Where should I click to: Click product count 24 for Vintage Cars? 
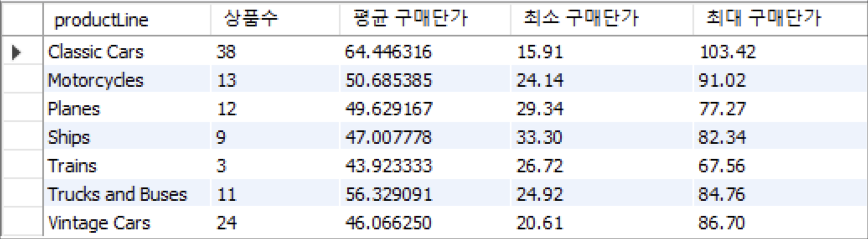[275, 222]
